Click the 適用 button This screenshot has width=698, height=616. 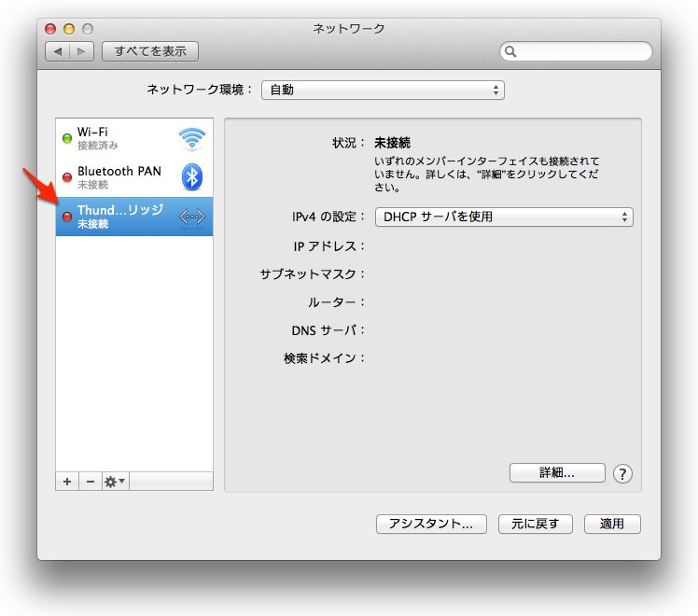[x=612, y=524]
